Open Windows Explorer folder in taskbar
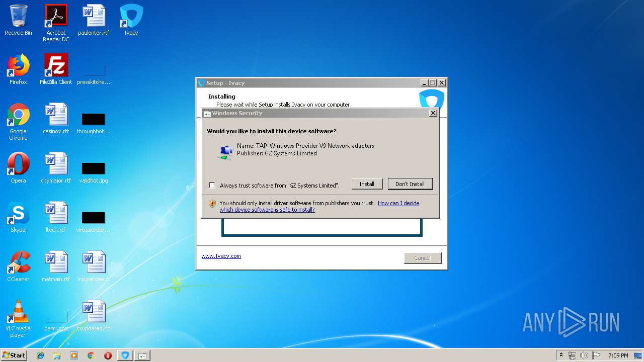The height and width of the screenshot is (362, 644). [57, 355]
